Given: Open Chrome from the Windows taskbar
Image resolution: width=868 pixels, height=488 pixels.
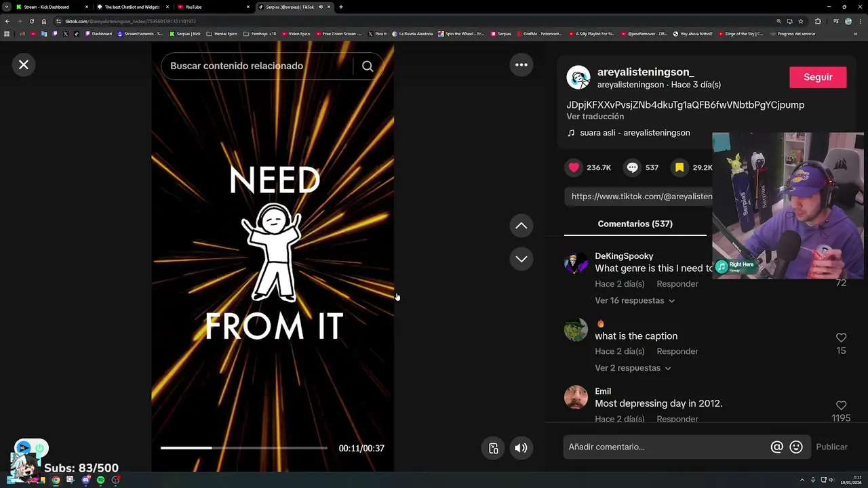Looking at the screenshot, I should click(x=56, y=480).
